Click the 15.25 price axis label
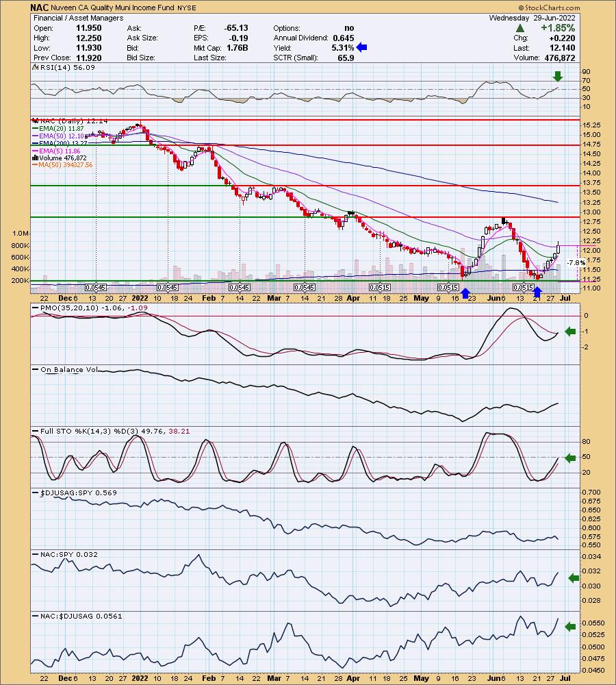 click(x=591, y=125)
